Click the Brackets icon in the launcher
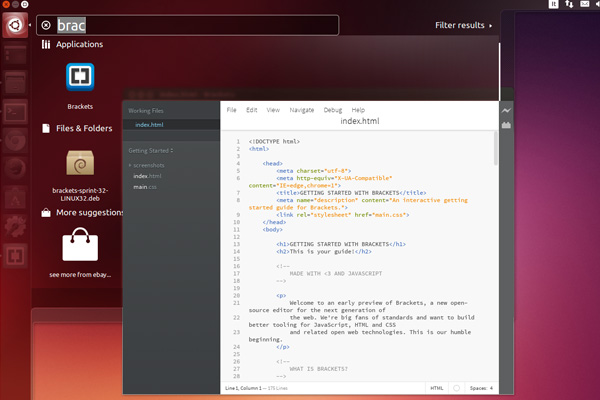 coord(15,256)
